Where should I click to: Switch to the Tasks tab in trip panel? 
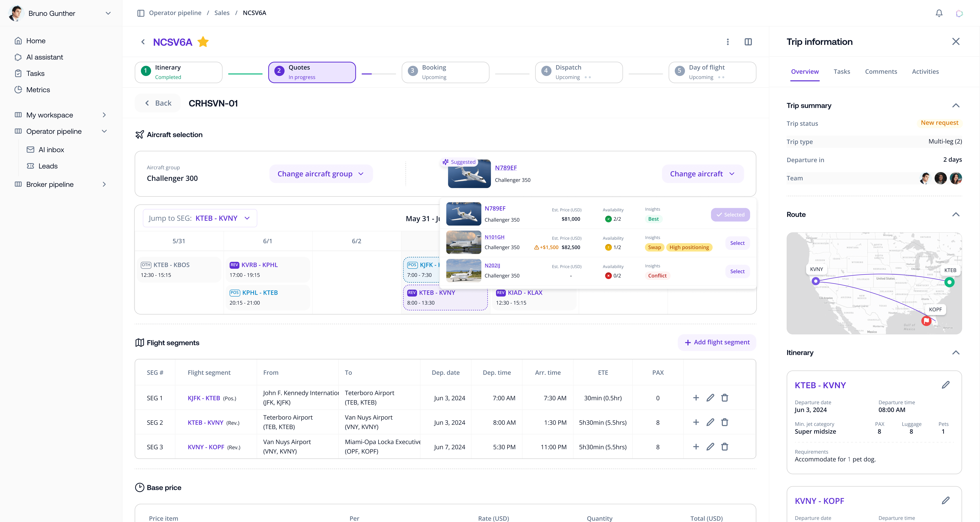[842, 71]
